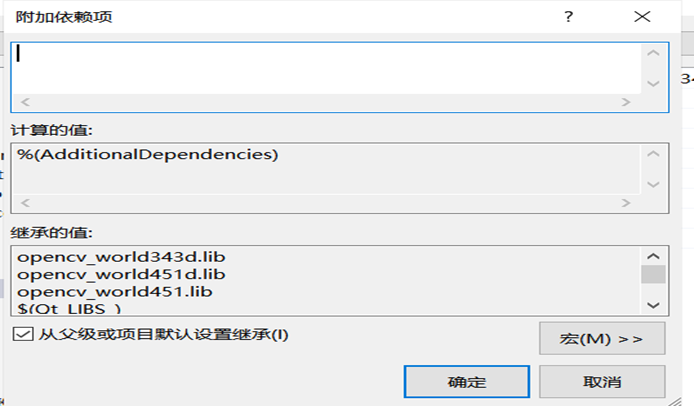Click up arrow in 计算的值 scrollbar
694x406 pixels.
pos(653,154)
